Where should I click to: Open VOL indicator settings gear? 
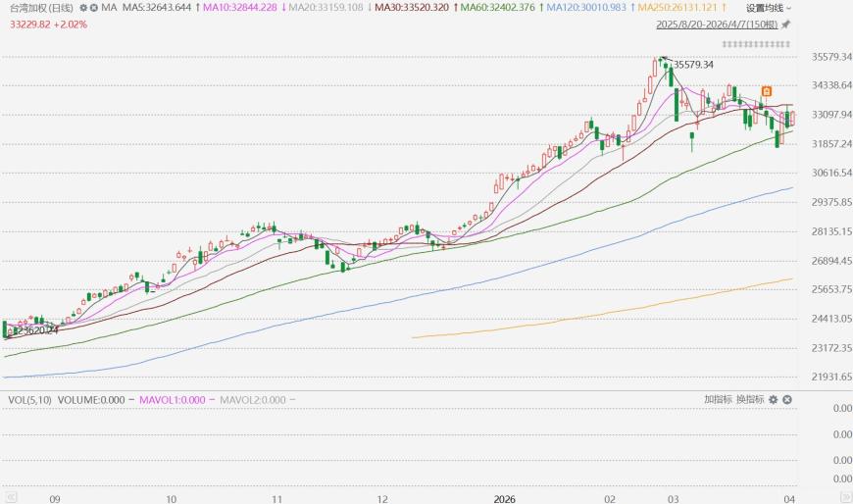[773, 400]
